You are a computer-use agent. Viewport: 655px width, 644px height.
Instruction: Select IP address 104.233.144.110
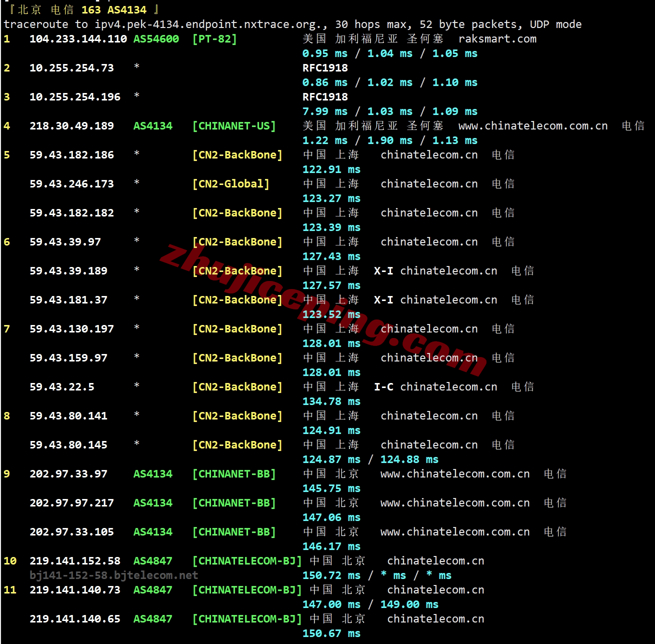click(x=78, y=39)
